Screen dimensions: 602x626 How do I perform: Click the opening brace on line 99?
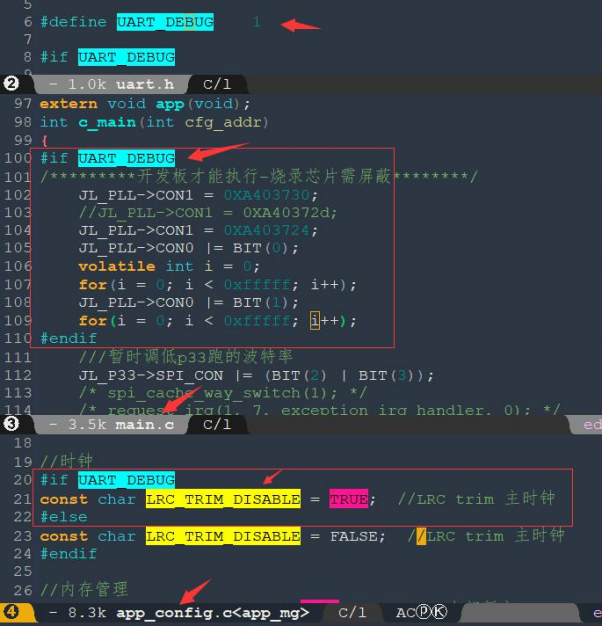coord(45,140)
